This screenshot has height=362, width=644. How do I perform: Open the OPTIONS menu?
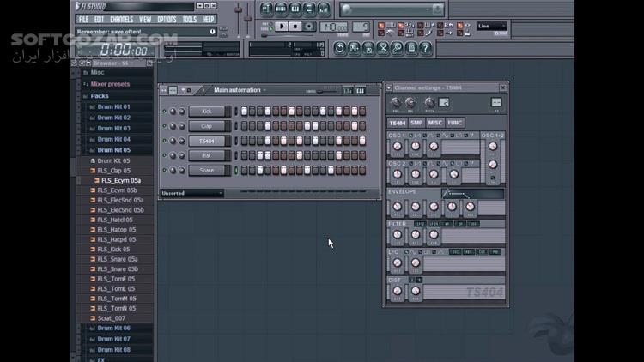click(167, 19)
